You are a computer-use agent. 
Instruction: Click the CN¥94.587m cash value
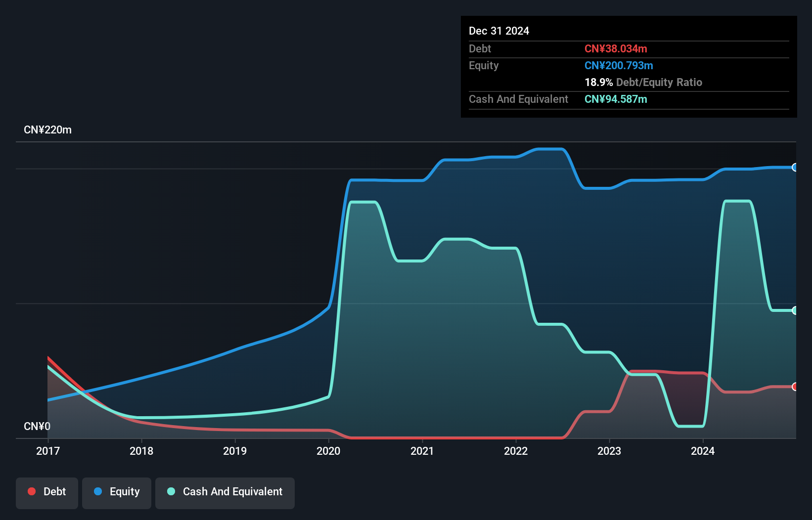[x=616, y=99]
